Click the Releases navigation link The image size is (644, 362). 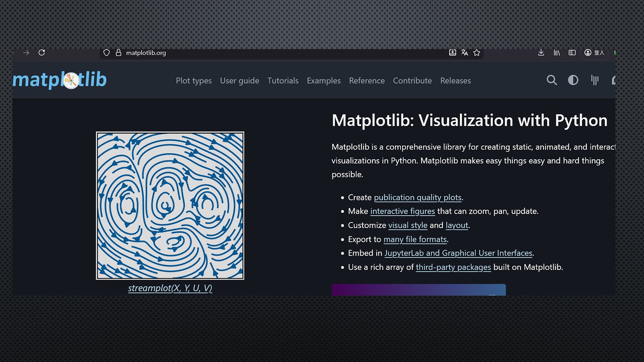coord(455,81)
